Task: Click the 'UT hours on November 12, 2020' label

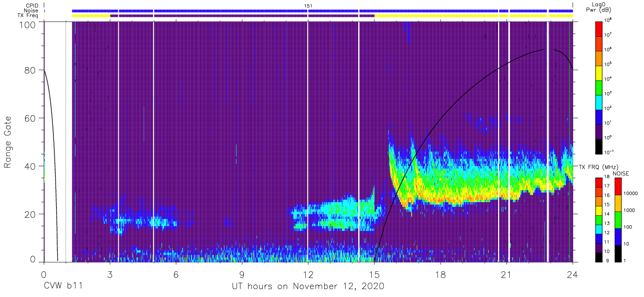Action: click(308, 286)
